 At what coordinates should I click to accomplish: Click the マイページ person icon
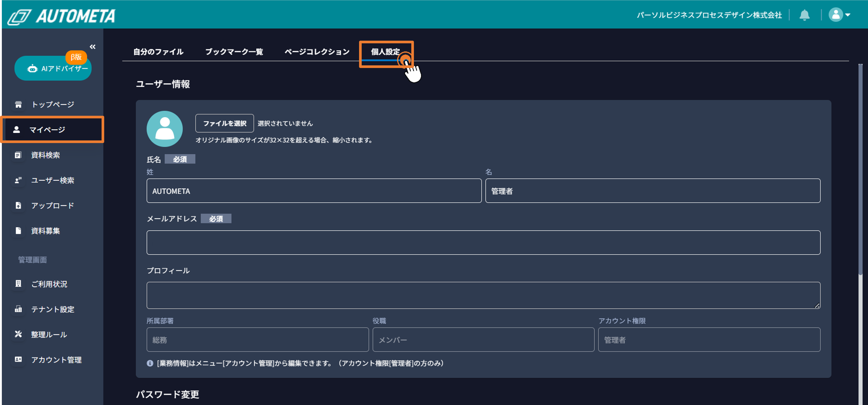point(17,130)
